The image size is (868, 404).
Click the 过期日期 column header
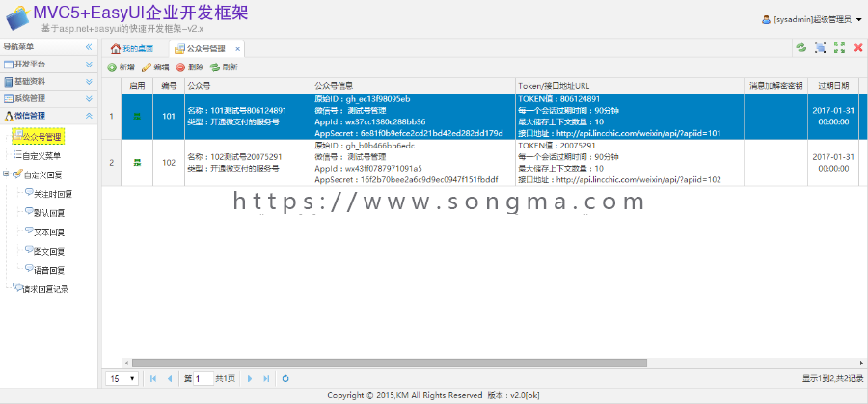833,86
